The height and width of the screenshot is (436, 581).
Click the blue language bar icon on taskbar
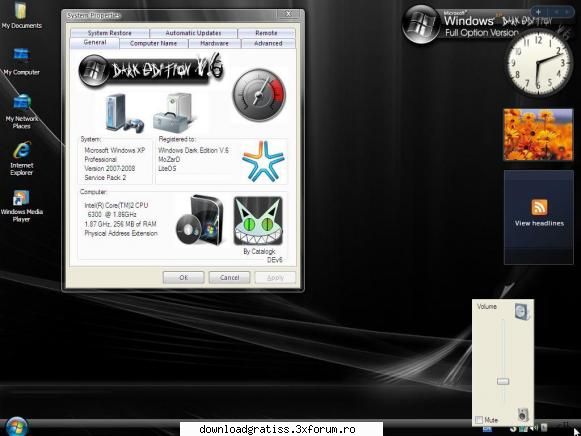(487, 429)
